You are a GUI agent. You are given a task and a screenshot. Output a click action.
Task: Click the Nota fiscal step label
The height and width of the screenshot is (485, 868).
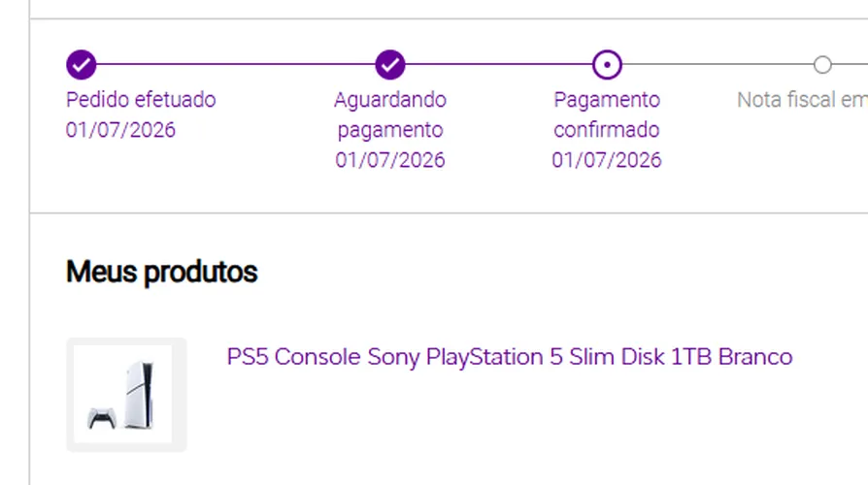pos(802,100)
